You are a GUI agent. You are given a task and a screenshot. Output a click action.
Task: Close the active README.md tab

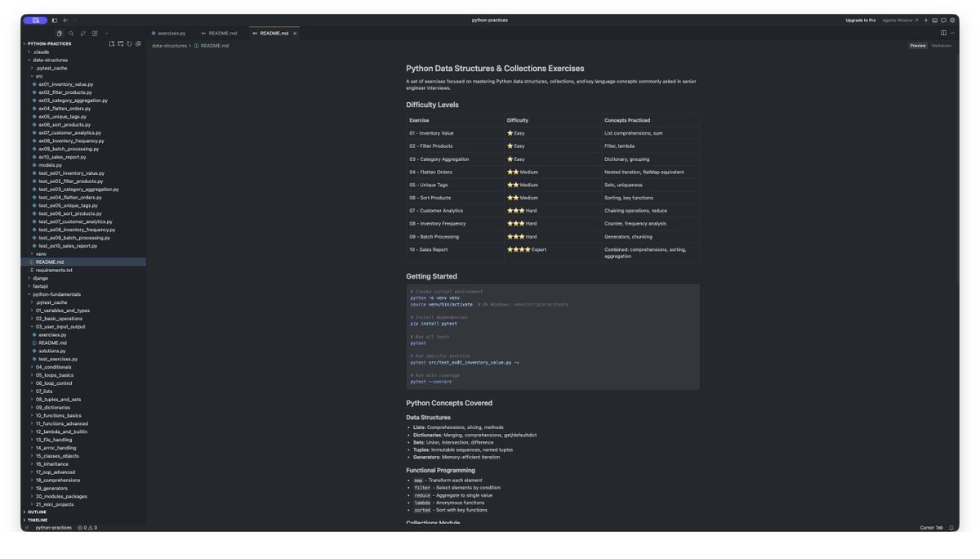point(295,34)
